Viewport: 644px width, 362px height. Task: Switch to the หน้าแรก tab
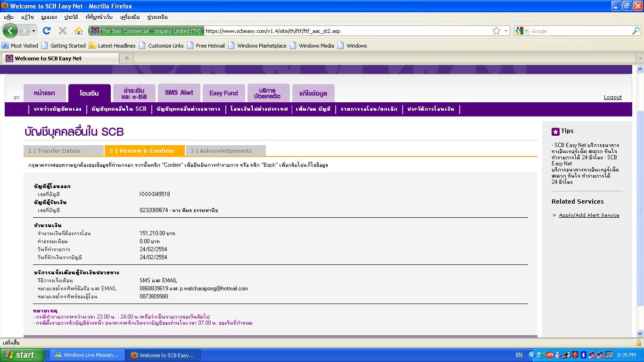44,93
